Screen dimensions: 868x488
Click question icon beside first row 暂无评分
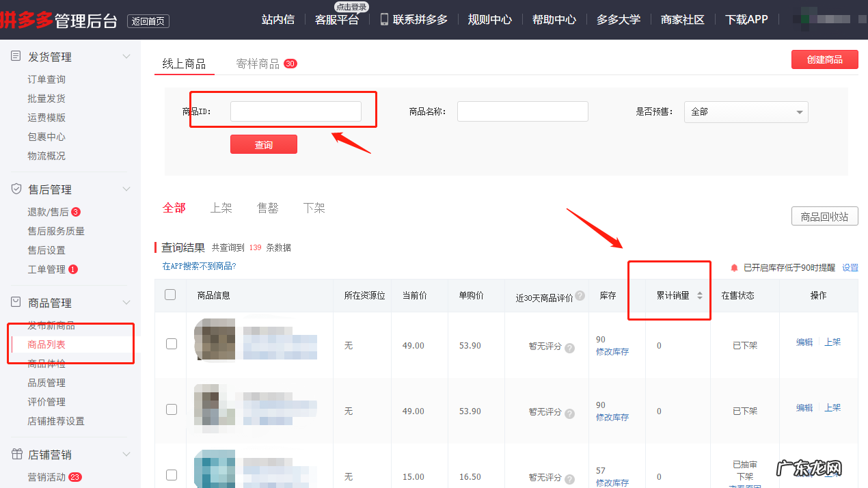pos(569,347)
